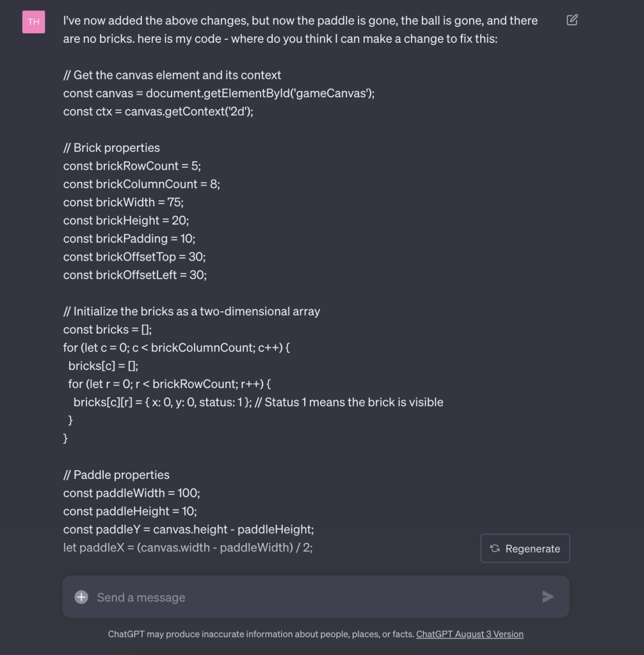Click the "const bricks = [];" line
The height and width of the screenshot is (655, 644).
coord(108,330)
